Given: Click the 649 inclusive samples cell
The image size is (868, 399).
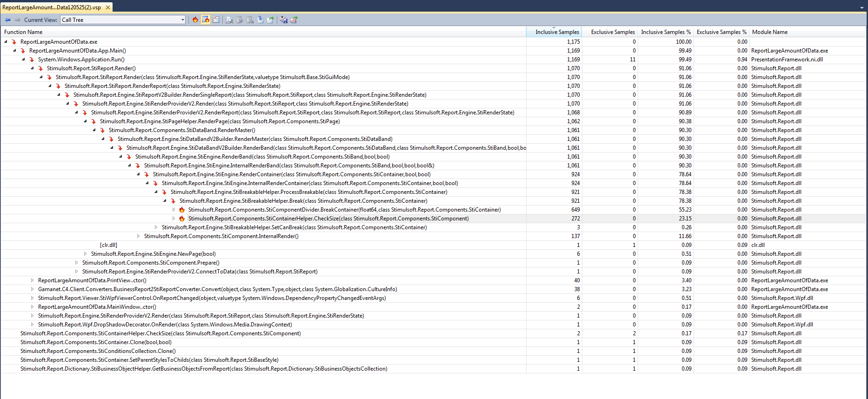Looking at the screenshot, I should click(x=575, y=210).
